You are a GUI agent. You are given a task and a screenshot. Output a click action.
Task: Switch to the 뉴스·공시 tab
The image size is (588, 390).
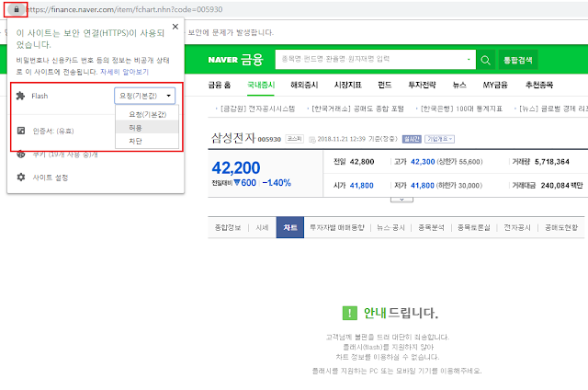pyautogui.click(x=390, y=227)
